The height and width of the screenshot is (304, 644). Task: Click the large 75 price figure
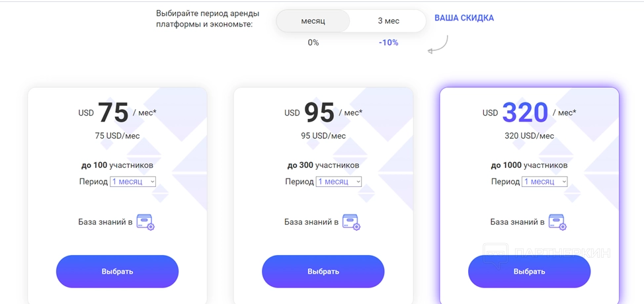[x=113, y=112]
